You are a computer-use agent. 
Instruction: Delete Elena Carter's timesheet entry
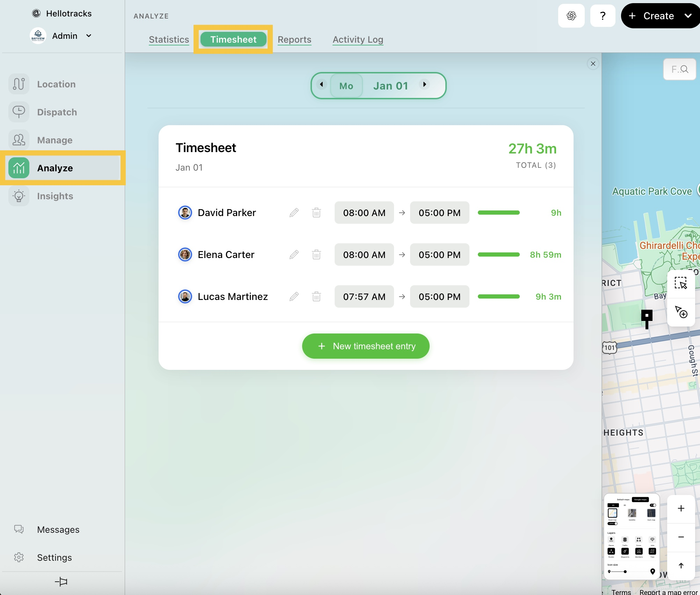[316, 255]
